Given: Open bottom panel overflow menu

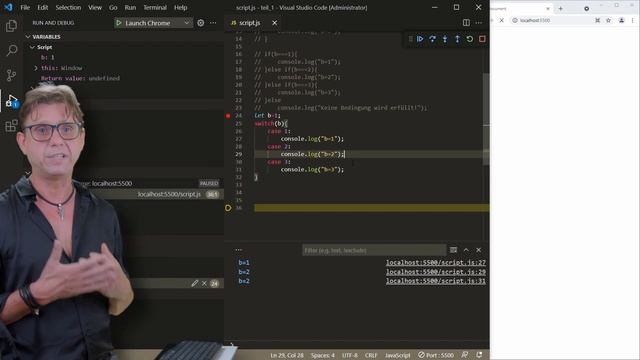Looking at the screenshot, I should [239, 250].
